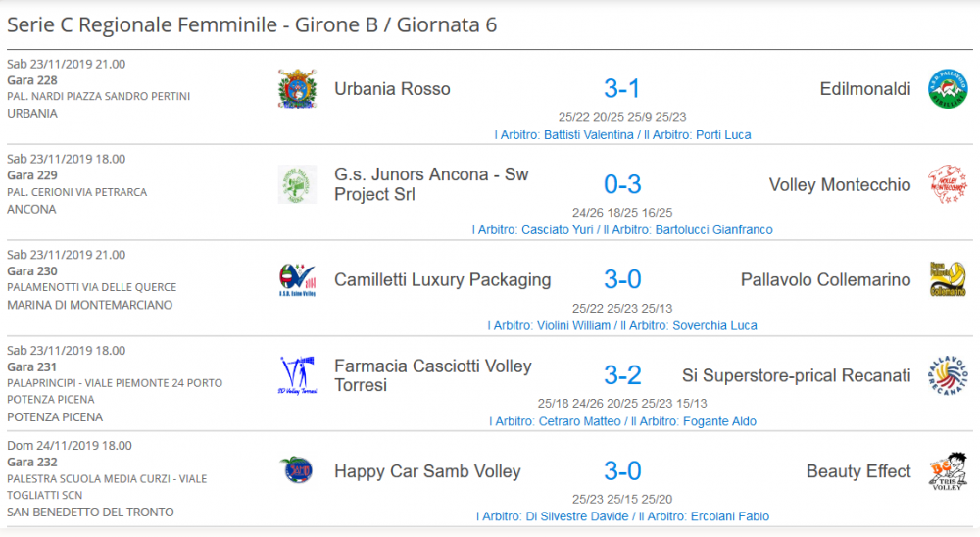Click the Edilmonaldi team logo

tap(948, 89)
